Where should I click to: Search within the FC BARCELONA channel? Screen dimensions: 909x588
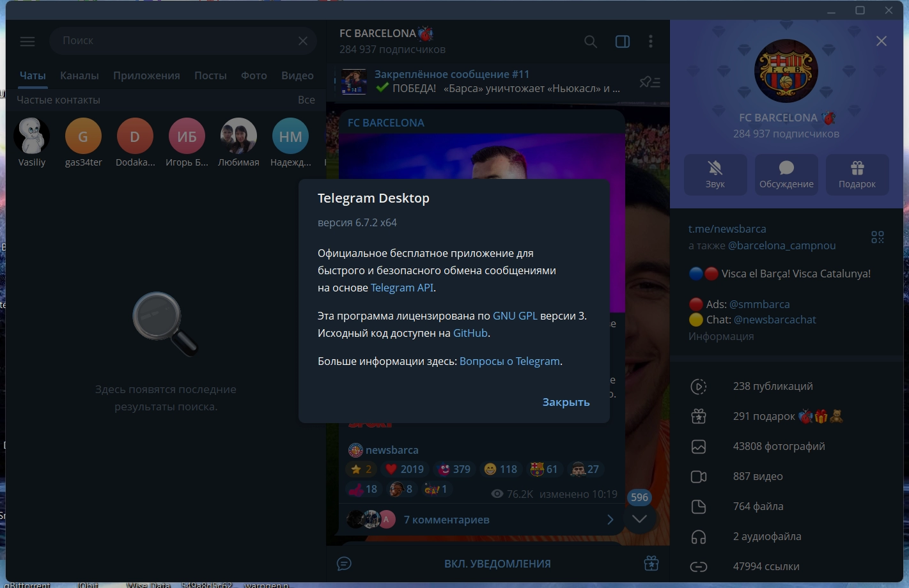pyautogui.click(x=591, y=42)
